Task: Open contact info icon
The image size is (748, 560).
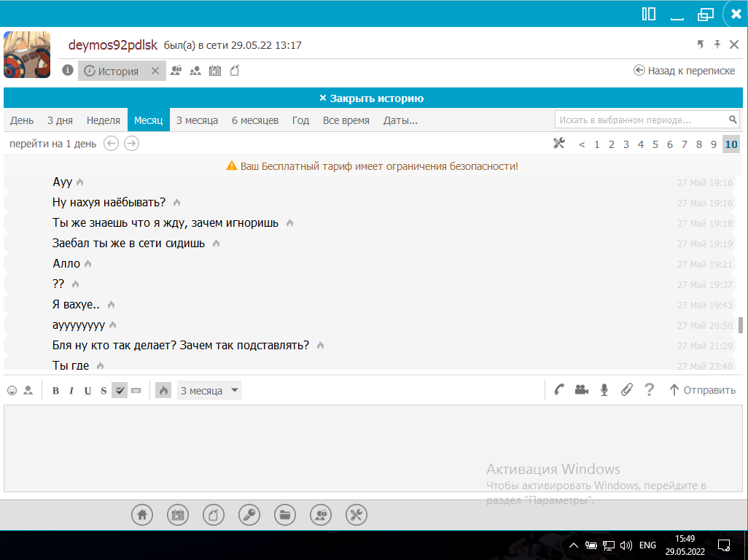Action: click(68, 71)
